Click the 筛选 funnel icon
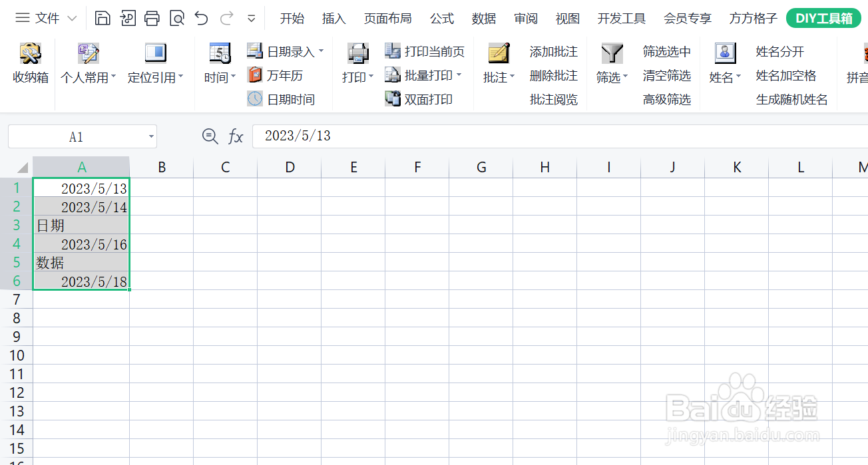 [x=612, y=53]
